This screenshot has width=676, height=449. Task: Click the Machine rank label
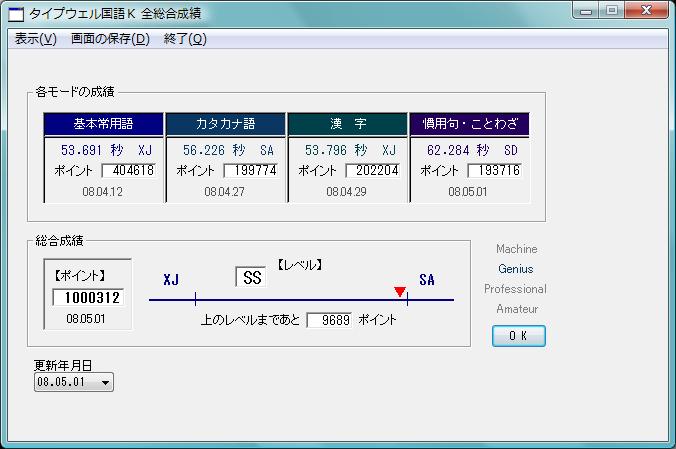[516, 249]
